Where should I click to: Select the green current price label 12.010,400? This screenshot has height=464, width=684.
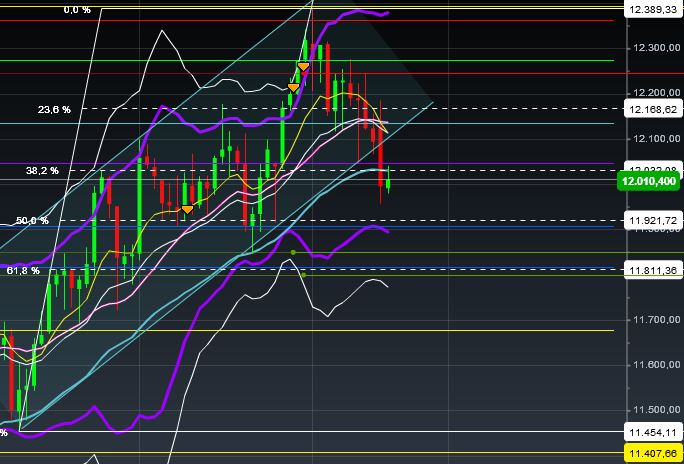(649, 181)
